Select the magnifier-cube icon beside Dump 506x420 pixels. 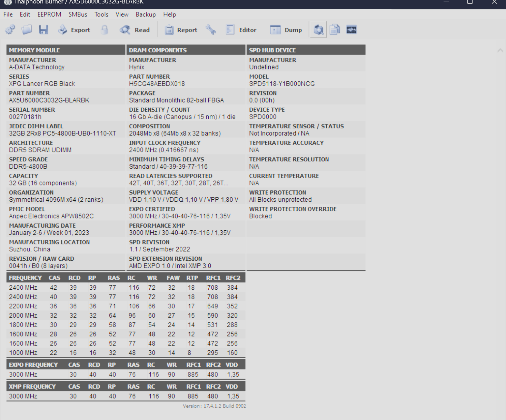pos(318,29)
